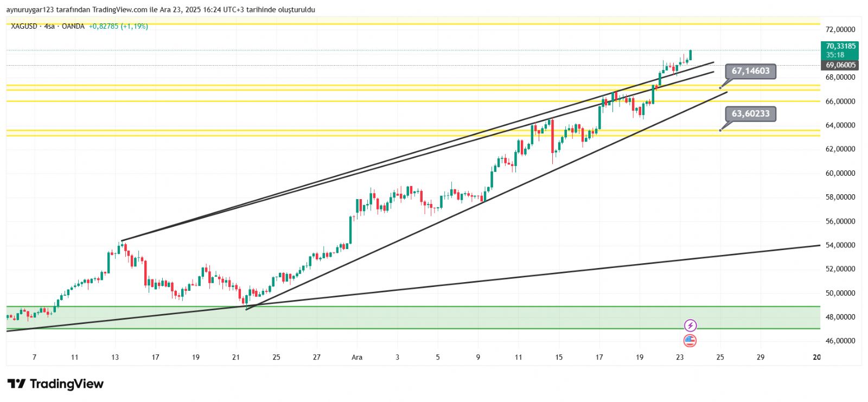The image size is (868, 402).
Task: Click the US flag economic event icon
Action: pos(690,341)
